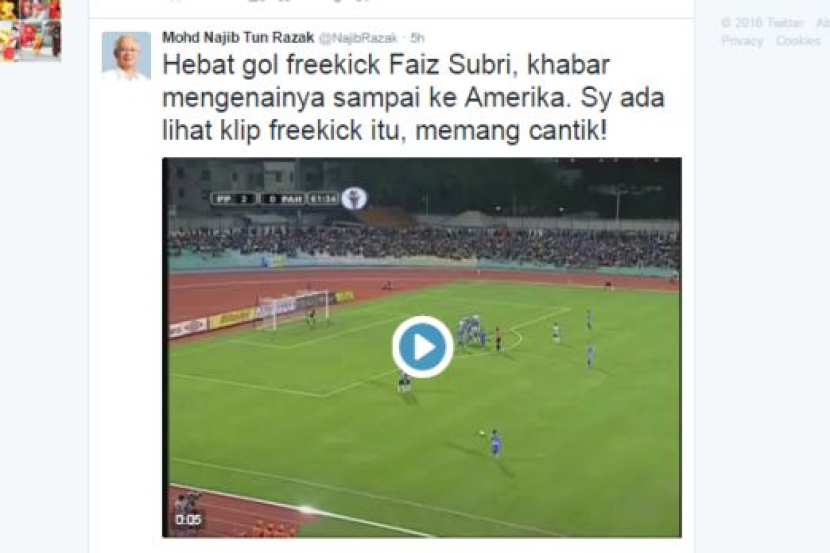Click the 0:05 video duration badge
The width and height of the screenshot is (830, 553).
pyautogui.click(x=188, y=520)
